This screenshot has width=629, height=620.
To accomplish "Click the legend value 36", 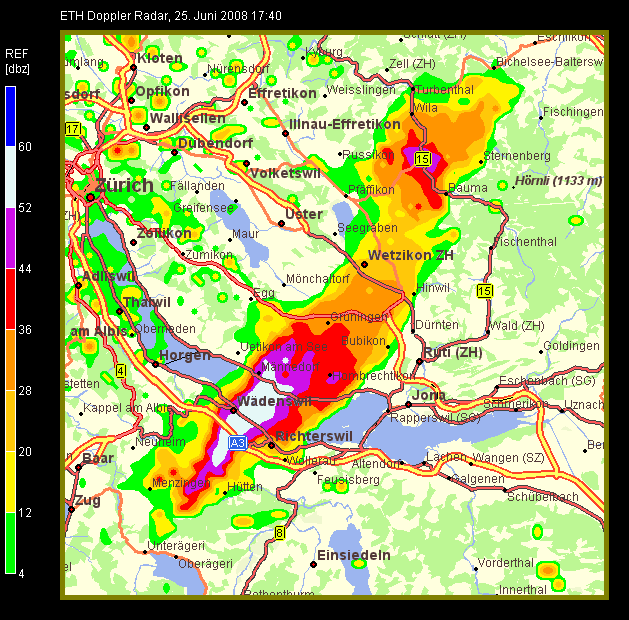I will pos(25,330).
